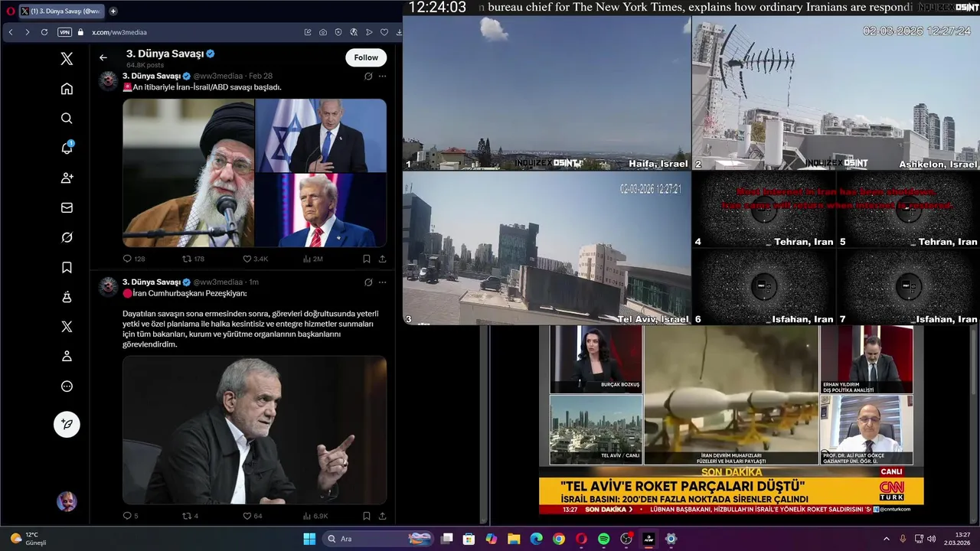Viewport: 980px width, 551px height.
Task: Open Spotify from the taskbar
Action: pos(603,539)
